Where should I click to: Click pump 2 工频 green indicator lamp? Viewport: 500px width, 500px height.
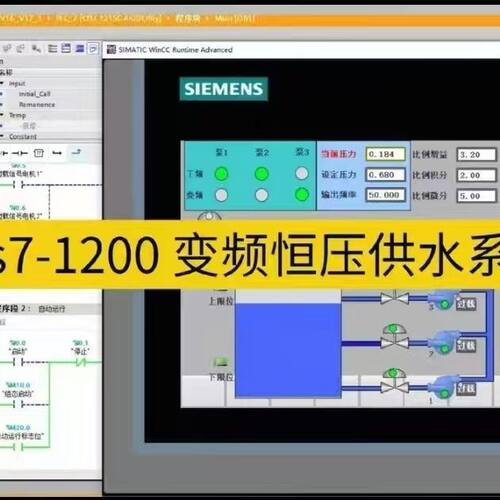[x=262, y=174]
